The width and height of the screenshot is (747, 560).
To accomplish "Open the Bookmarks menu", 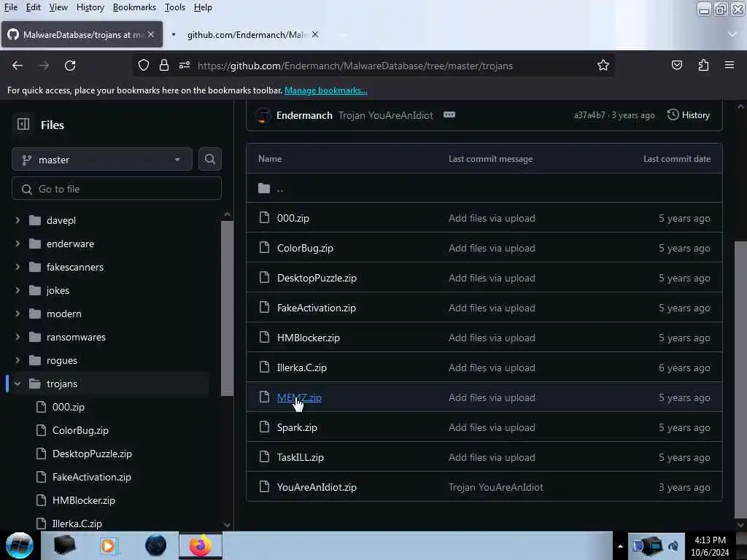I will click(x=134, y=7).
